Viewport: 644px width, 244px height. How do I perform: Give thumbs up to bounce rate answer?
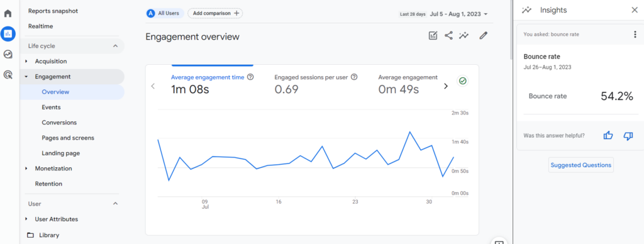[608, 136]
